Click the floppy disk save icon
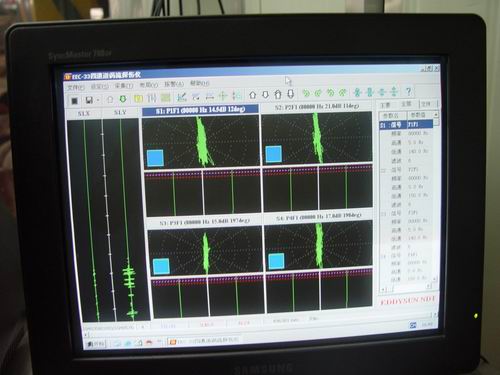The height and width of the screenshot is (375, 500). 89,100
